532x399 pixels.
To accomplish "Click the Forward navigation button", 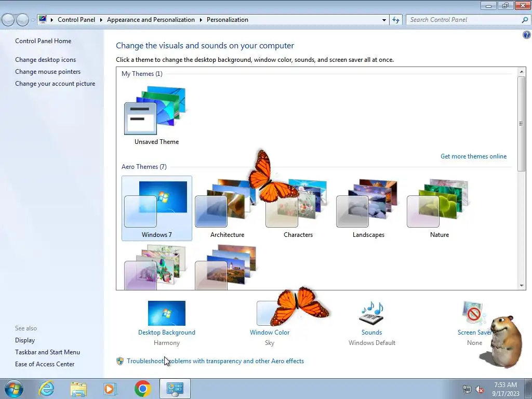I will (x=22, y=20).
